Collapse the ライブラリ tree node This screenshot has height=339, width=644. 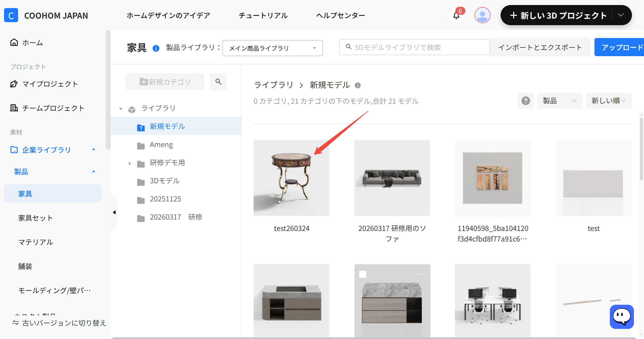pos(121,109)
